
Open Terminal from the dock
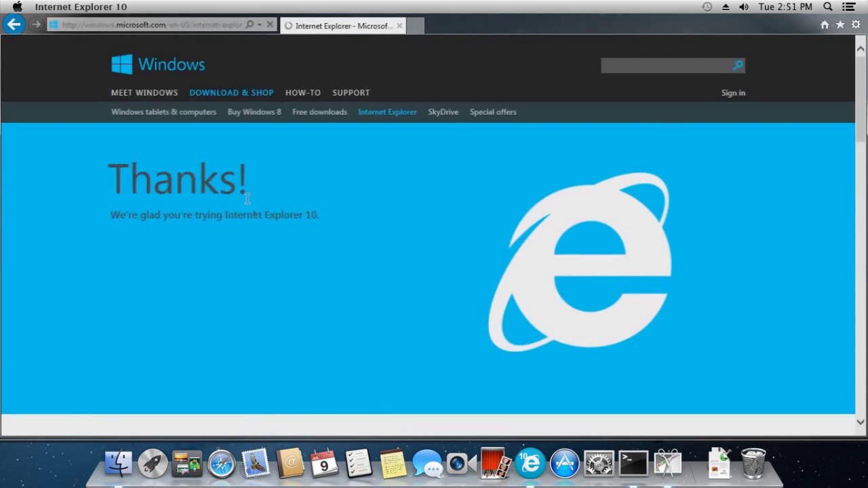tap(633, 464)
